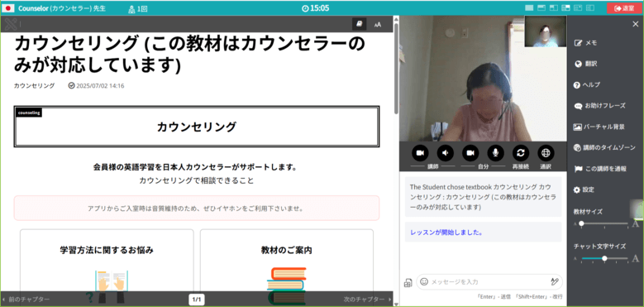This screenshot has height=307, width=644.
Task: Click the ヘルプ question mark icon
Action: click(577, 84)
